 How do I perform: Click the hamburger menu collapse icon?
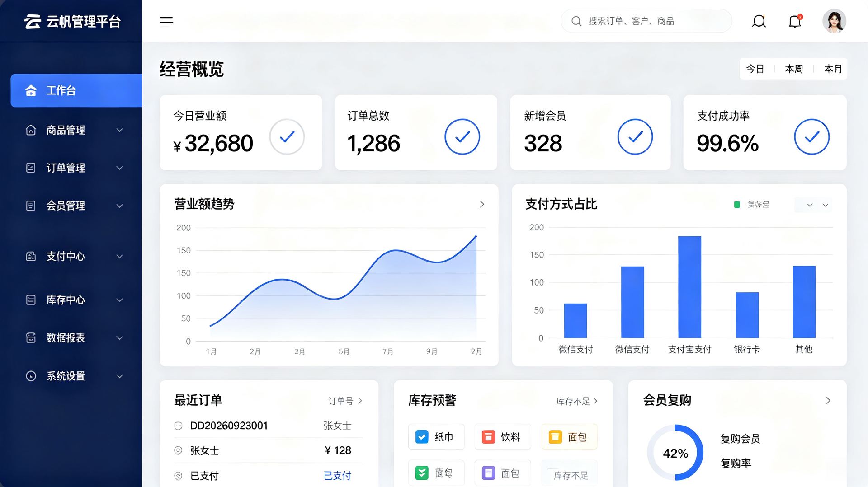pos(166,21)
